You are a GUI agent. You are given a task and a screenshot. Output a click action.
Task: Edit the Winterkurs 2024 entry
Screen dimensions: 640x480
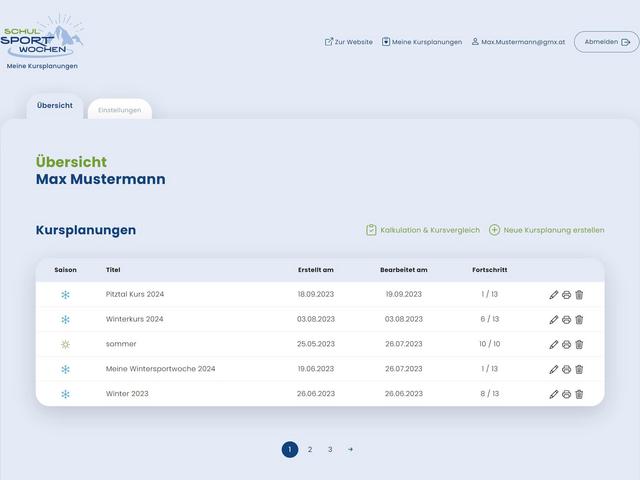pyautogui.click(x=553, y=320)
